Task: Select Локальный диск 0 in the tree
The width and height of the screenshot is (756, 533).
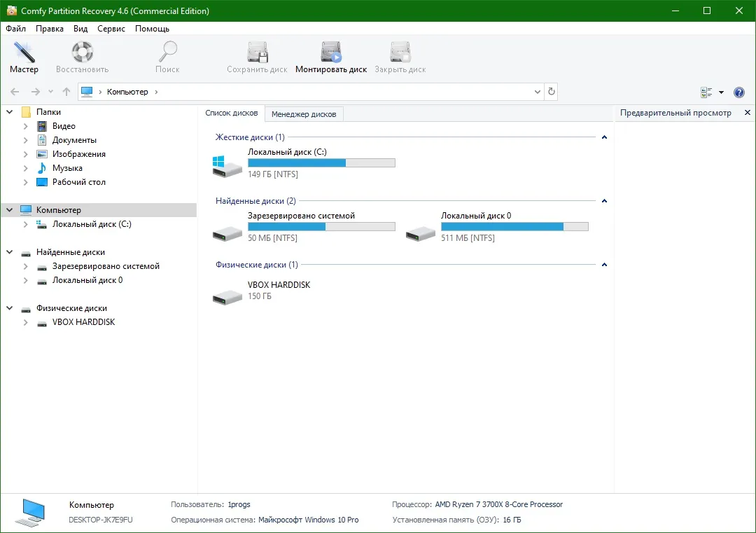Action: (87, 280)
